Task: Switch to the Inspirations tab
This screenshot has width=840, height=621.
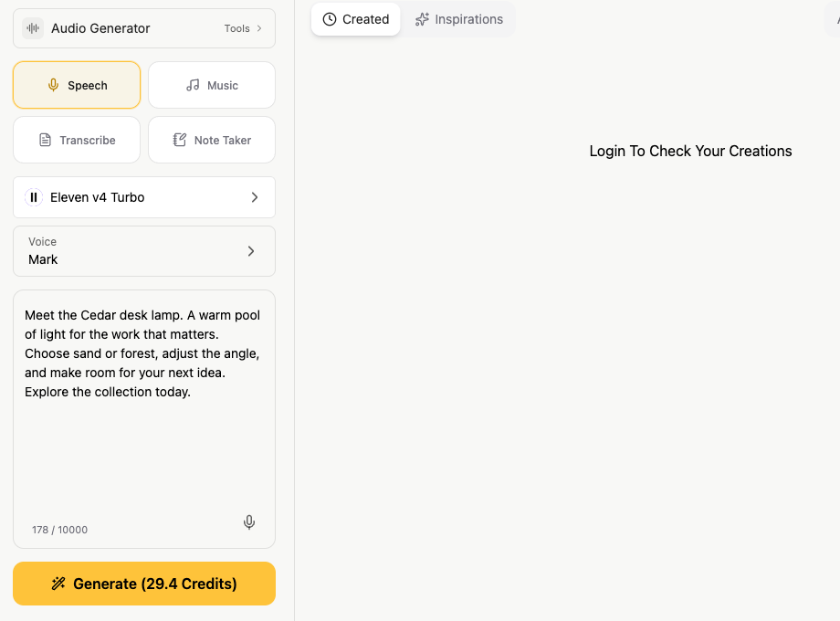Action: pyautogui.click(x=459, y=19)
